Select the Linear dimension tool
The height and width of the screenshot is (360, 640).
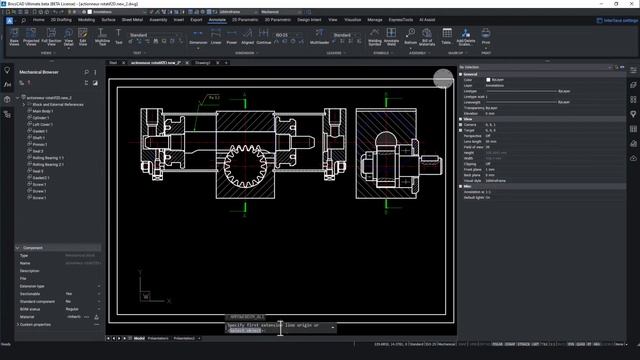[216, 37]
